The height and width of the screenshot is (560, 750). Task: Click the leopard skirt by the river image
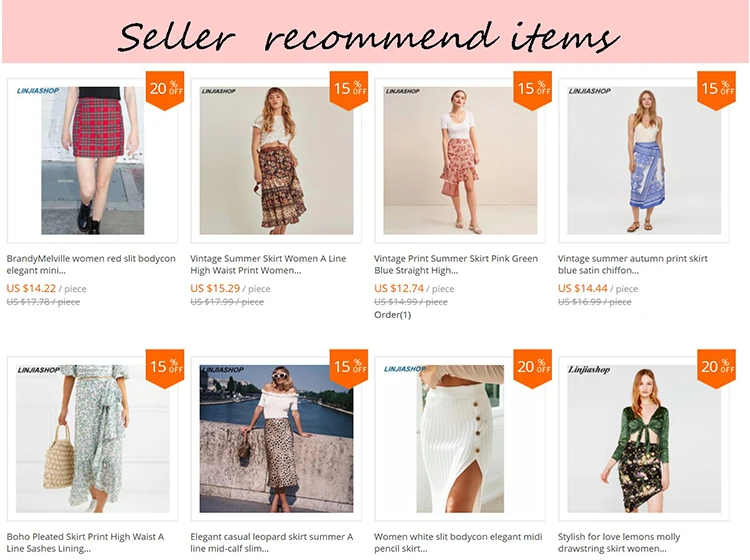point(276,439)
